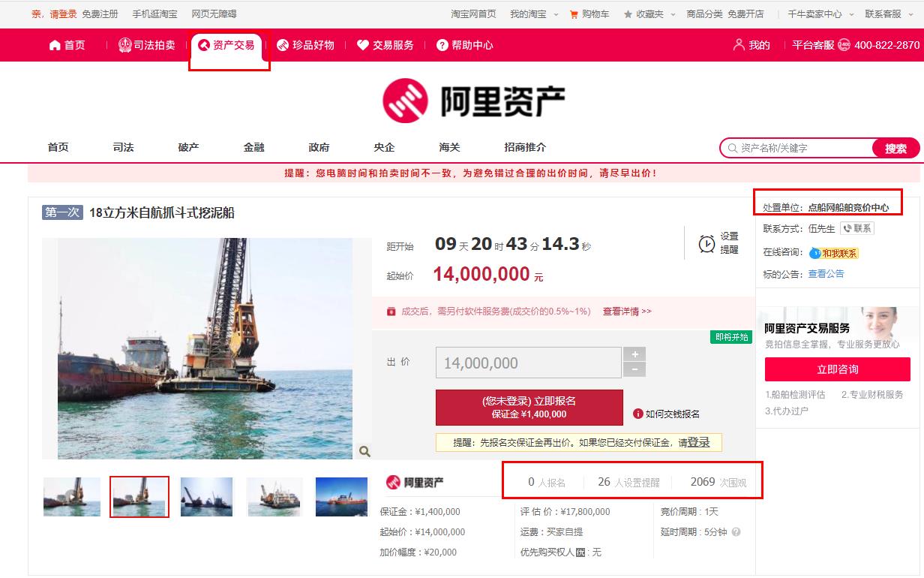Click the red 搜索 search button
924x578 pixels.
click(895, 148)
